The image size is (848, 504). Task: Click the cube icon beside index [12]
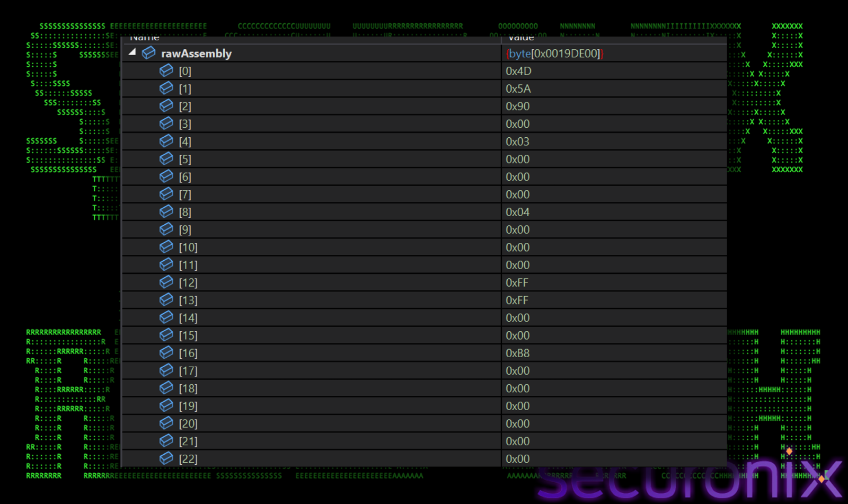click(166, 282)
